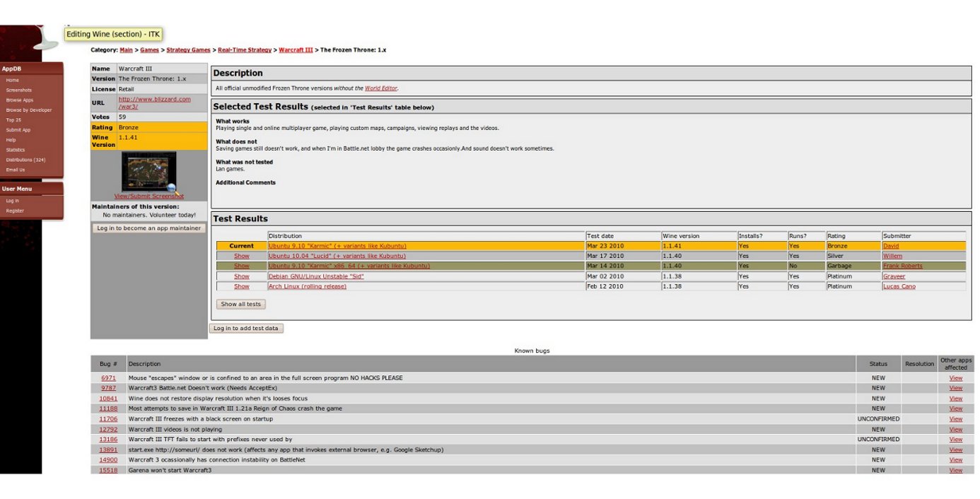
Task: Follow the Strategy Games breadcrumb link
Action: [x=188, y=50]
